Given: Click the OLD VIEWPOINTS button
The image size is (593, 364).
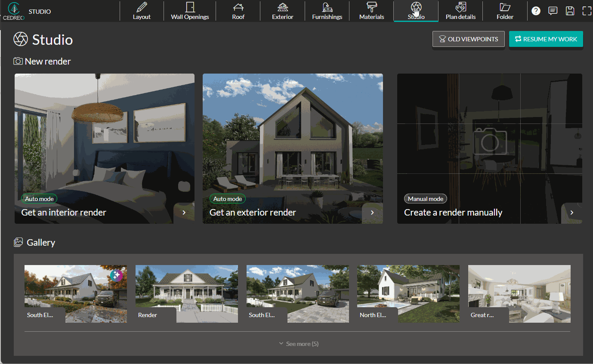Looking at the screenshot, I should tap(469, 39).
